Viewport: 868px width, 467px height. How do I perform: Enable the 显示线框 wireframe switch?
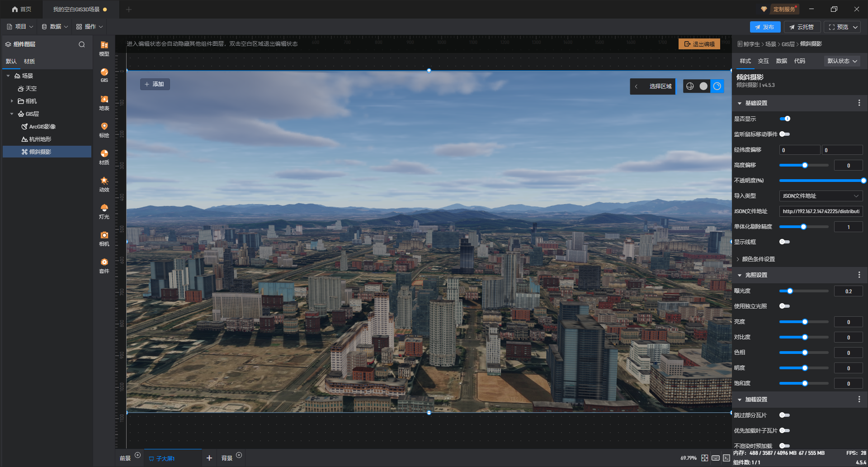[784, 242]
